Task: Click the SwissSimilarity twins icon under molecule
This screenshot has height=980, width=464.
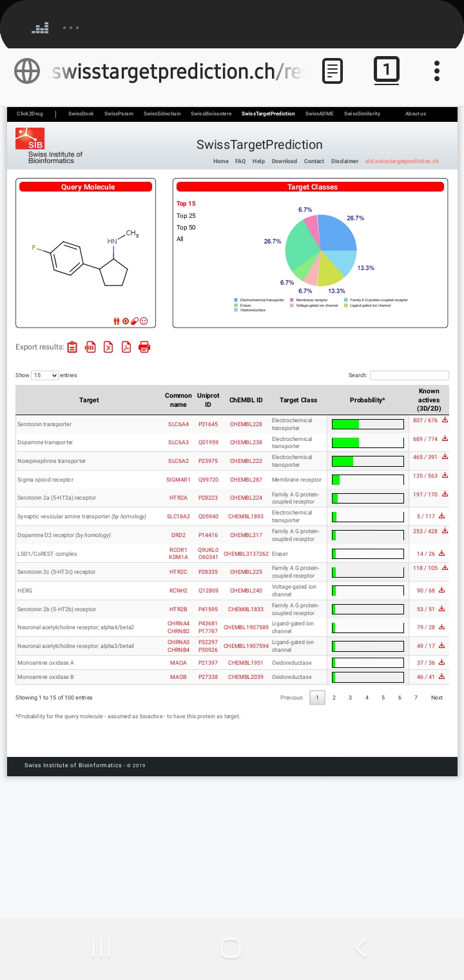Action: [117, 321]
